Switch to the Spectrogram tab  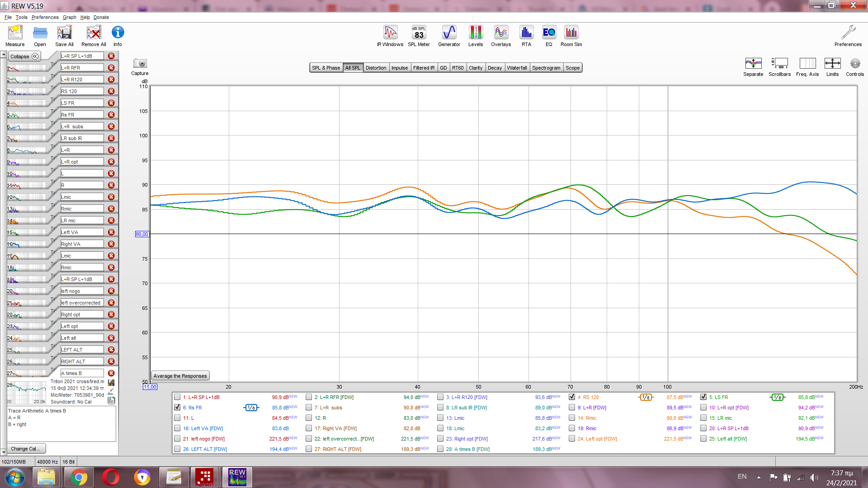point(546,68)
